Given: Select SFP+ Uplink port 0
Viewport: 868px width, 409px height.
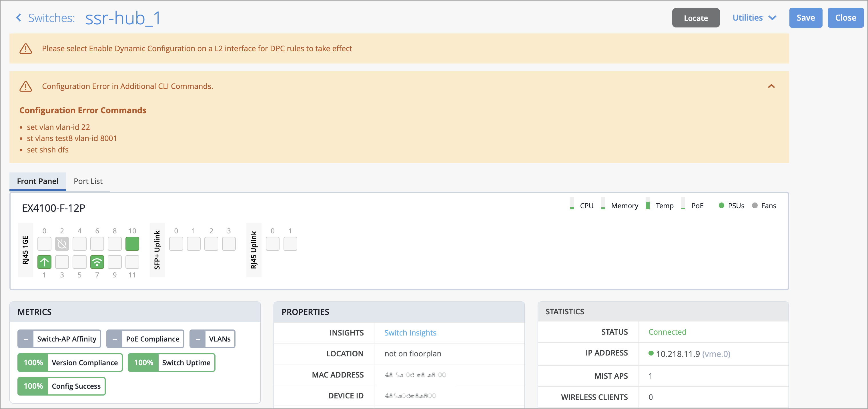Looking at the screenshot, I should [176, 244].
